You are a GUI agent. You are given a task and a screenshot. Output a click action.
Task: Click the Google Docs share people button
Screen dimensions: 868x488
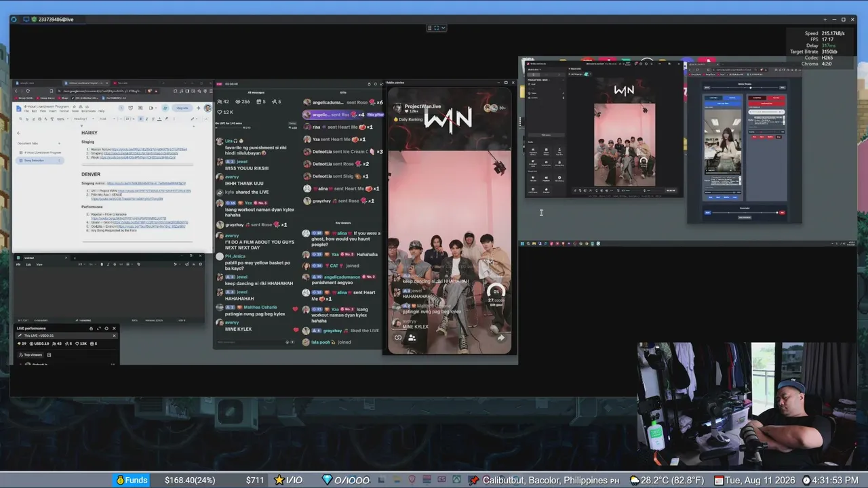point(165,108)
